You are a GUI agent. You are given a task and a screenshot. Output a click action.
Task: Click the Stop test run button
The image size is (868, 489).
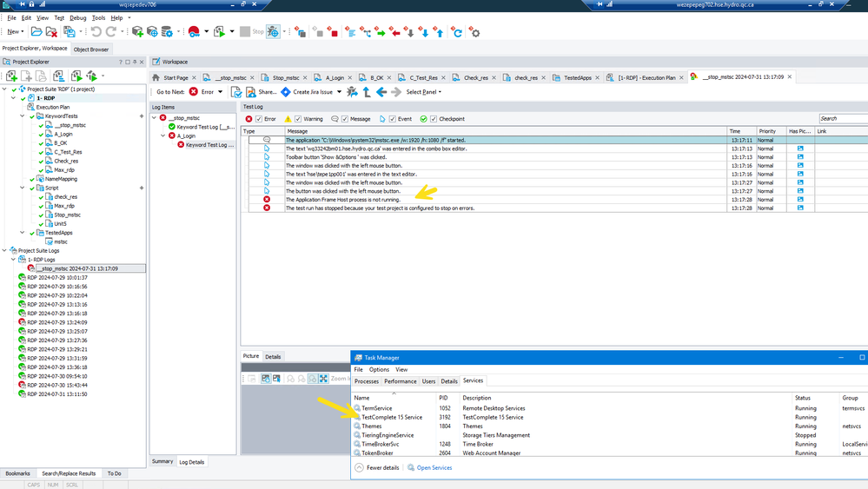tap(251, 32)
